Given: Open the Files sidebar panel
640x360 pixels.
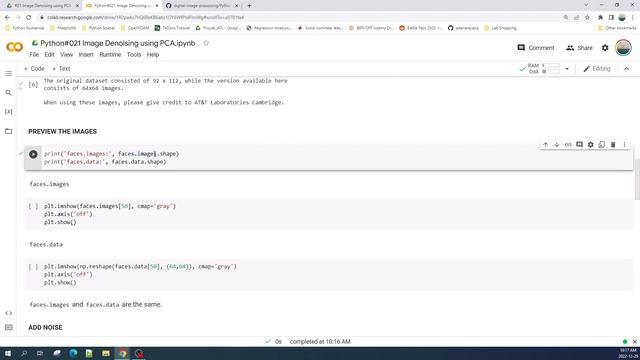Looking at the screenshot, I should coord(8,131).
